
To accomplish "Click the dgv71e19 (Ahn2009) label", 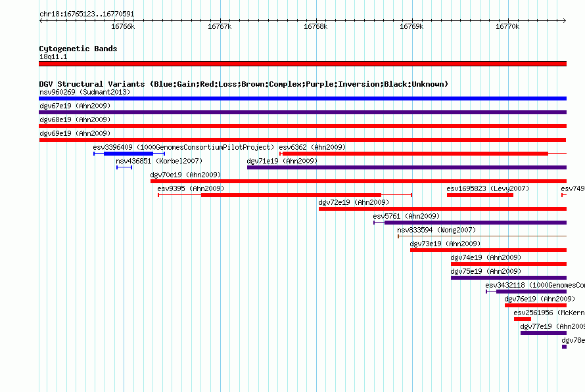I will 282,161.
